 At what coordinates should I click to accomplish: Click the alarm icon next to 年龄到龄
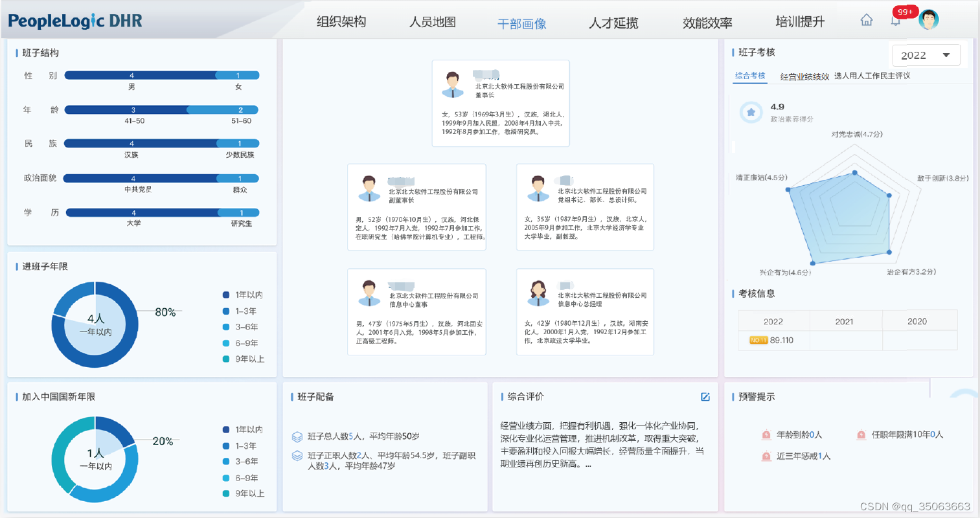click(x=766, y=434)
